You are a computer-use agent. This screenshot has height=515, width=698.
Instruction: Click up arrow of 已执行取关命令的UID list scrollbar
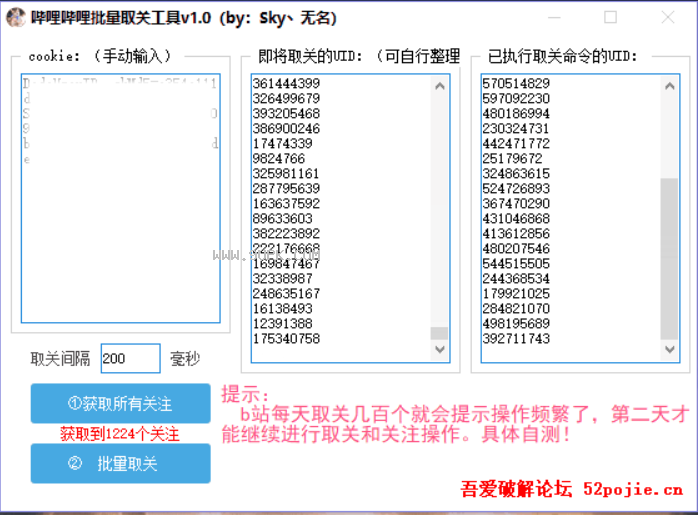(x=670, y=86)
